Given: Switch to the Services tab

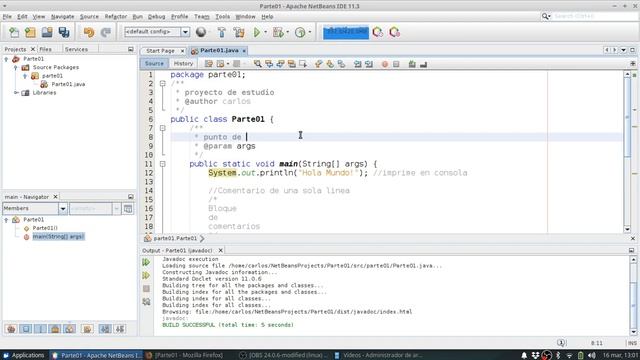Looking at the screenshot, I should tap(76, 49).
